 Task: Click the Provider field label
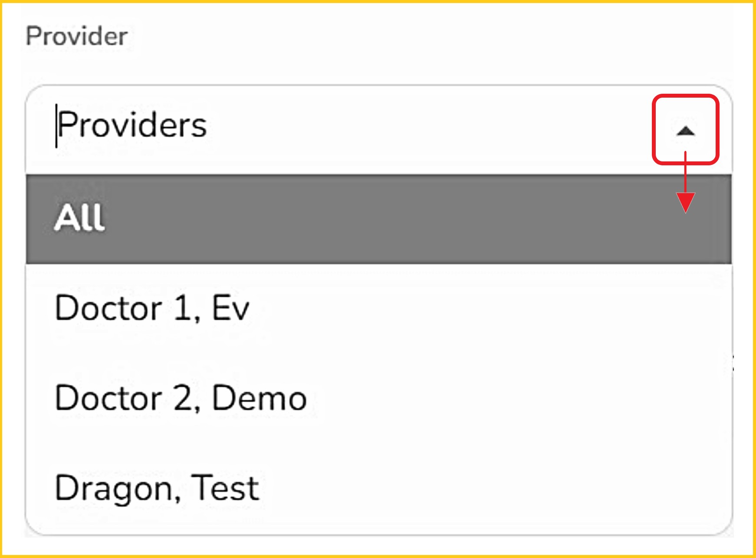click(77, 36)
